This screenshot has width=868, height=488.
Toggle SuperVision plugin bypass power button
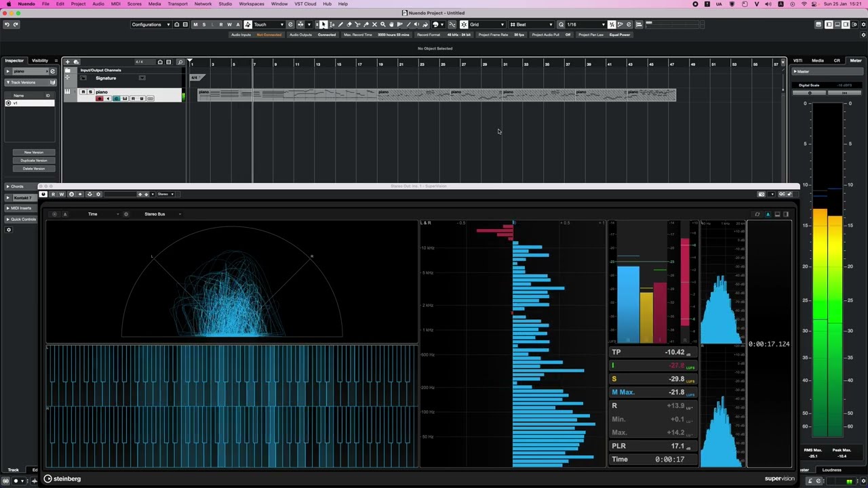click(x=43, y=195)
